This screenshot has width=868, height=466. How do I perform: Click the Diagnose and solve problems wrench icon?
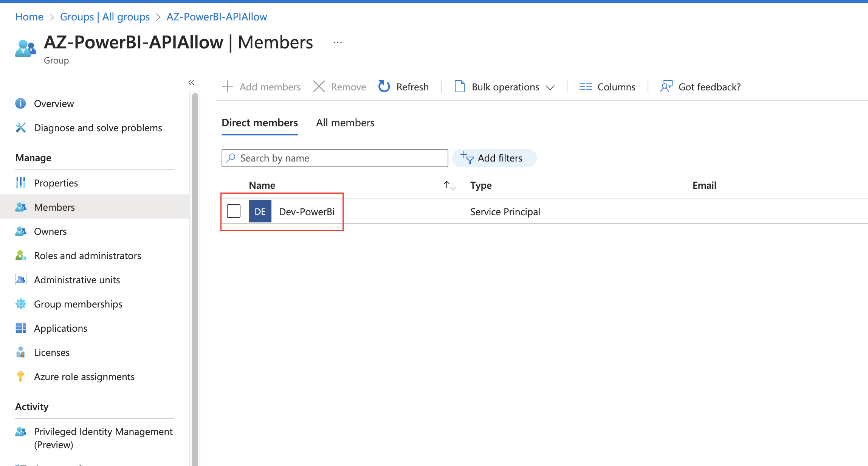[x=20, y=128]
